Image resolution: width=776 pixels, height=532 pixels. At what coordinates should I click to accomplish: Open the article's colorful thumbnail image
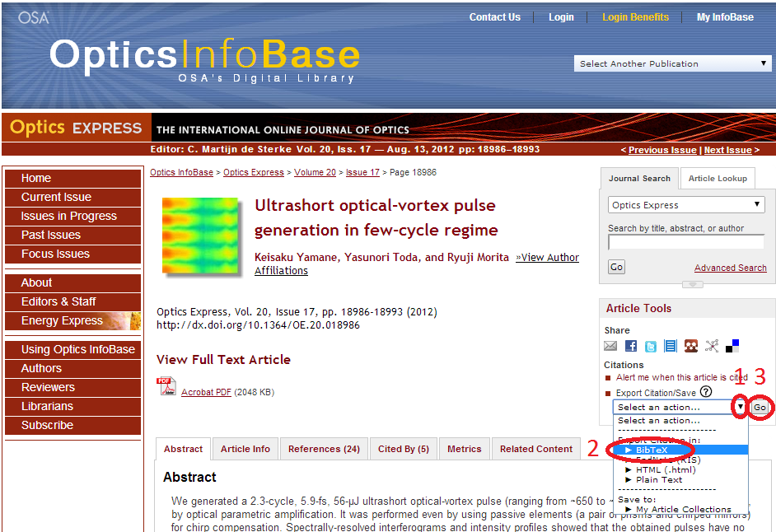coord(200,235)
